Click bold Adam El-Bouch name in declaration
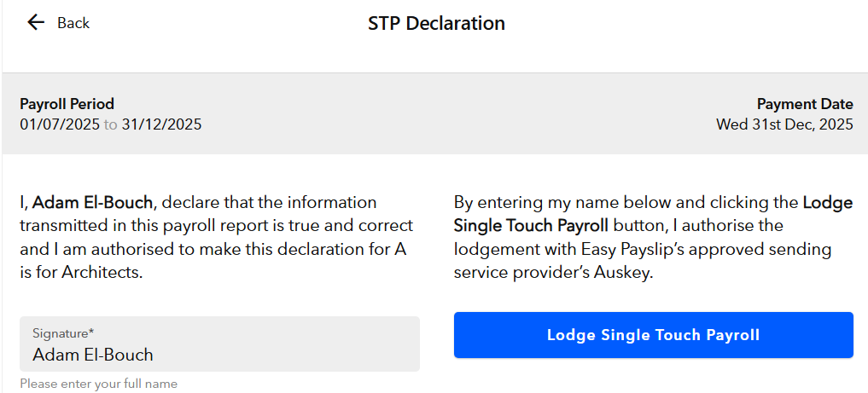868x393 pixels. point(94,203)
